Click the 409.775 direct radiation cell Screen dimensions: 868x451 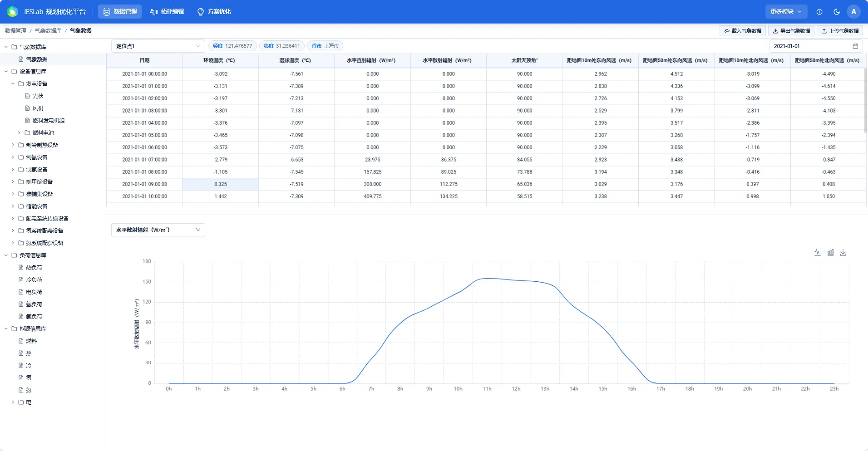point(372,196)
